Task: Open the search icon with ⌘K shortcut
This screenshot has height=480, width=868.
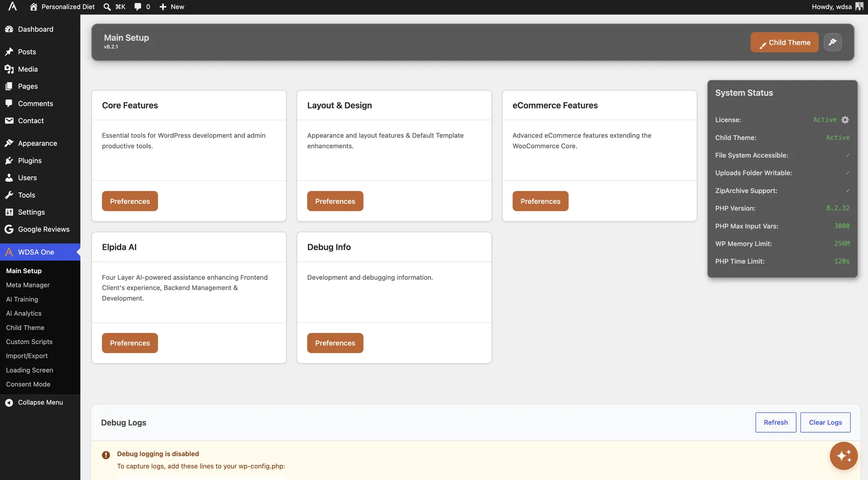Action: pos(107,7)
